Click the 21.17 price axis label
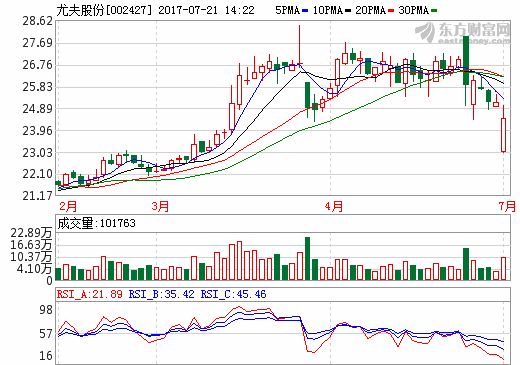 [x=38, y=195]
